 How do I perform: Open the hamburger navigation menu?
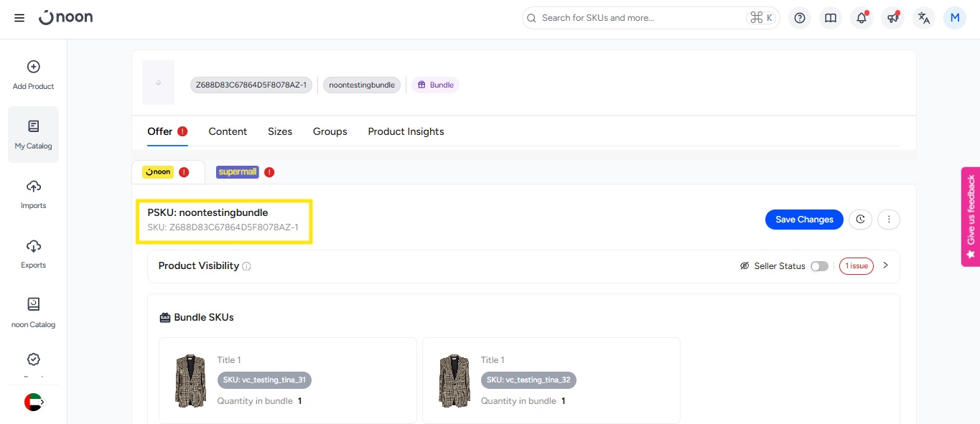(x=19, y=18)
